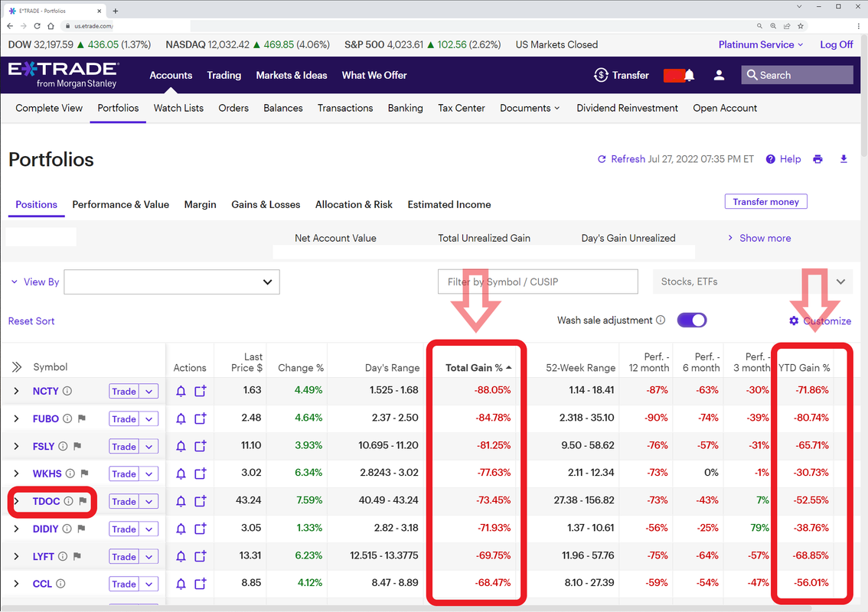The width and height of the screenshot is (868, 612).
Task: Click the Log Off link
Action: (x=837, y=45)
